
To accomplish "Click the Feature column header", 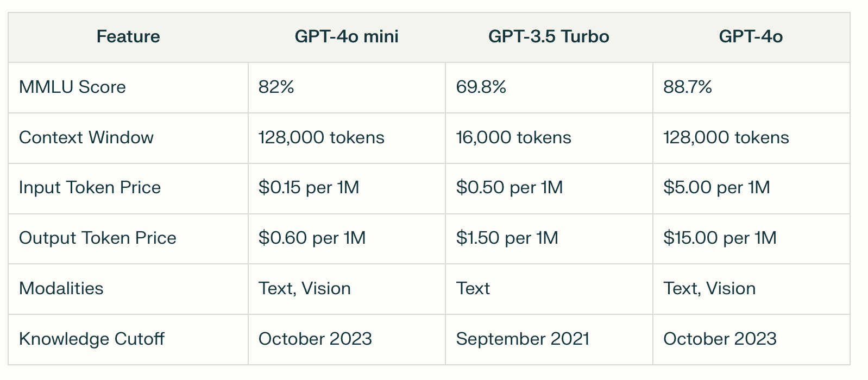I will point(128,36).
